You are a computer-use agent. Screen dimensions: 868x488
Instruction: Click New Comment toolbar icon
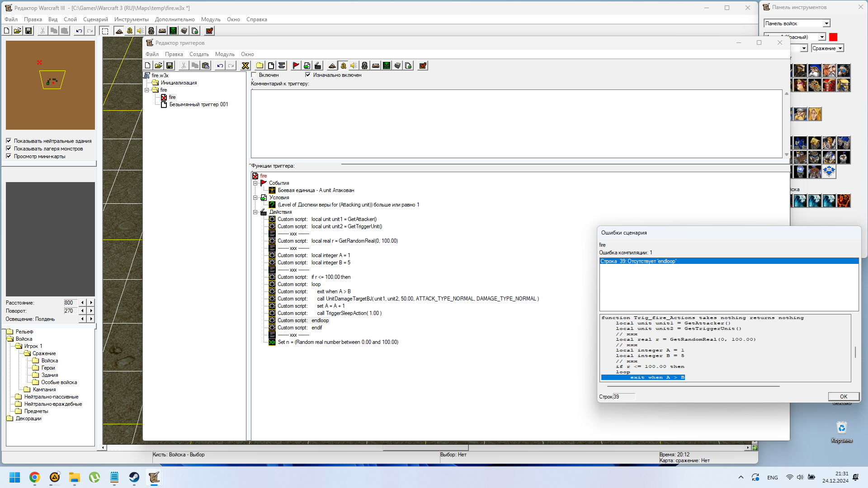click(282, 66)
